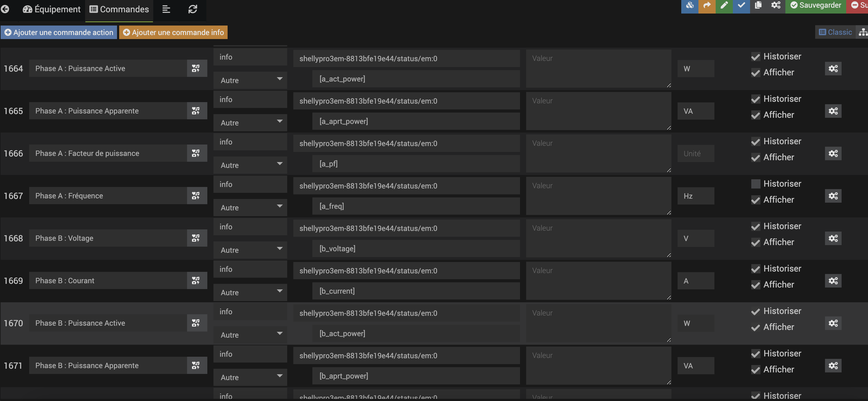Choose icon for Phase B Puissance Apparente
This screenshot has height=401, width=868.
pos(196,366)
